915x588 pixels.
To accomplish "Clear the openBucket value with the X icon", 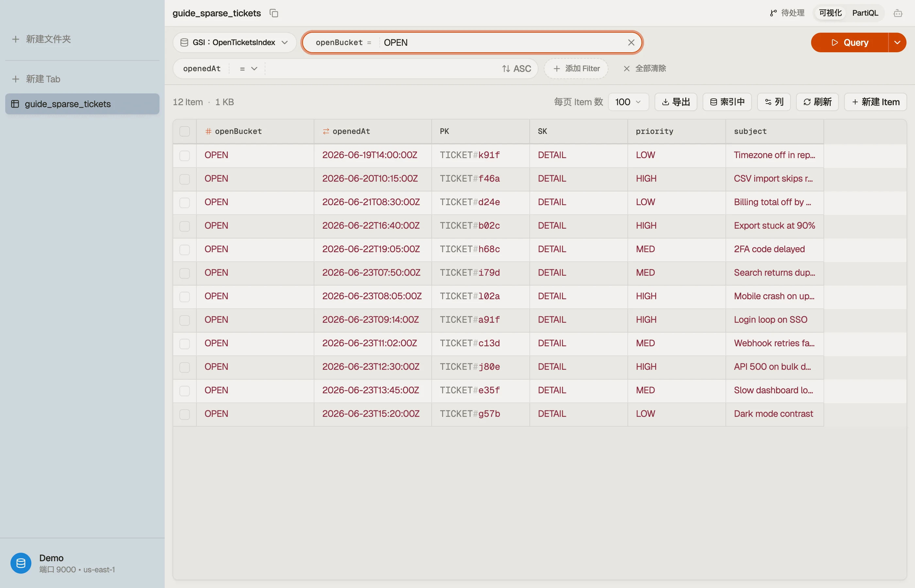I will [631, 42].
